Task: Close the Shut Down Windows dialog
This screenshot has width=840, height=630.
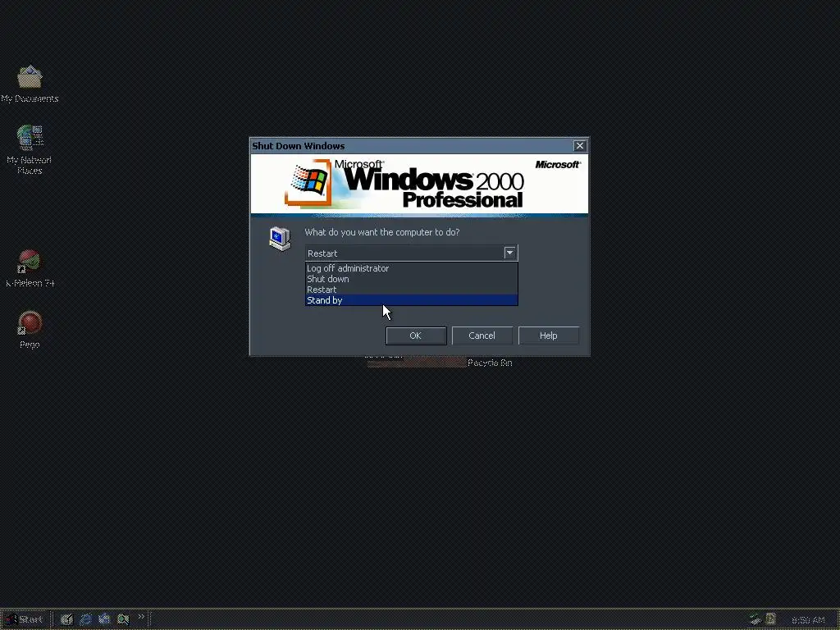Action: coord(580,146)
